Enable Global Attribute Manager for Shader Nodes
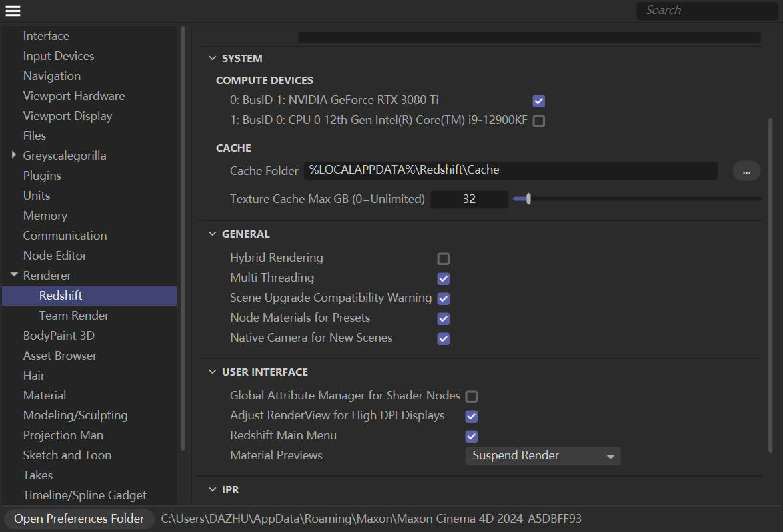This screenshot has width=783, height=532. [x=471, y=396]
